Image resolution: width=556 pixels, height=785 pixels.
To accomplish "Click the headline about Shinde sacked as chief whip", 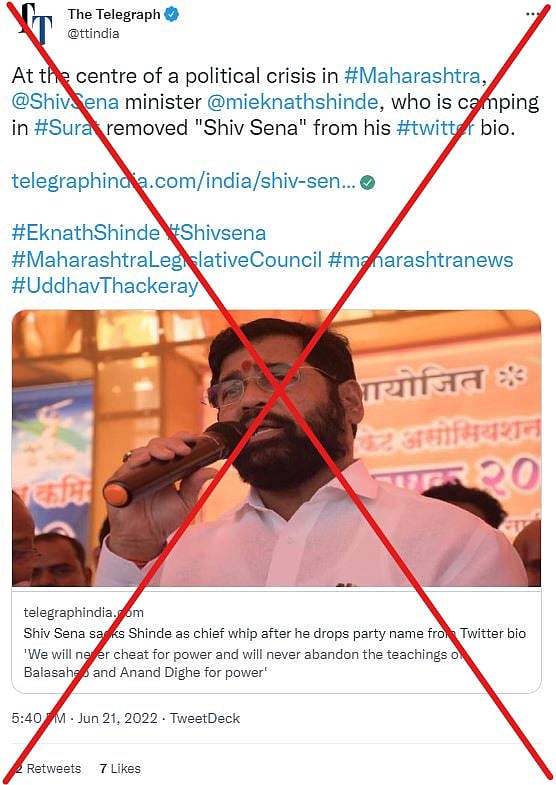I will point(275,633).
